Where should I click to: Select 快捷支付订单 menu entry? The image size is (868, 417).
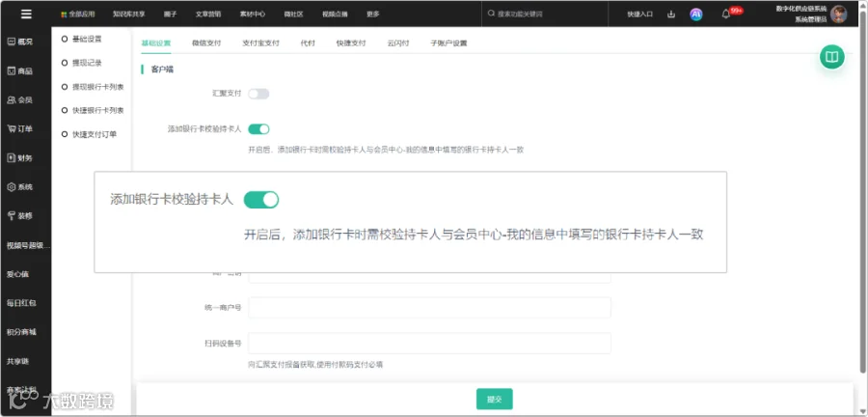click(x=95, y=134)
